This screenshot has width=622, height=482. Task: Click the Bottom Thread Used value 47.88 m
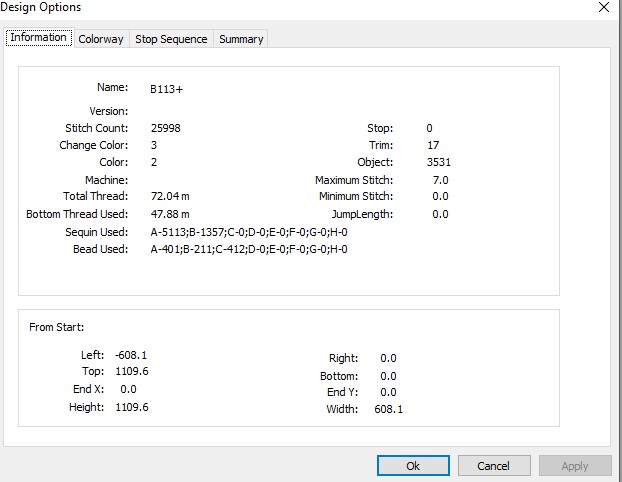[x=170, y=214]
